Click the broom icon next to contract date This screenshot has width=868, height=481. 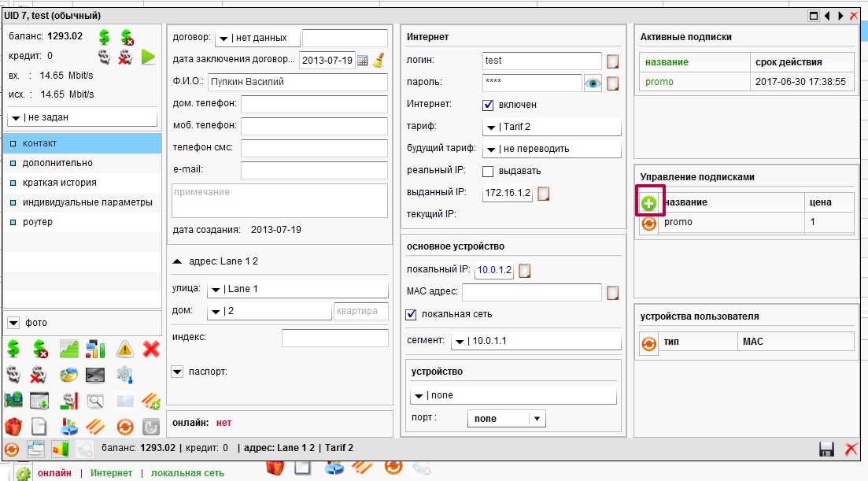tap(378, 60)
